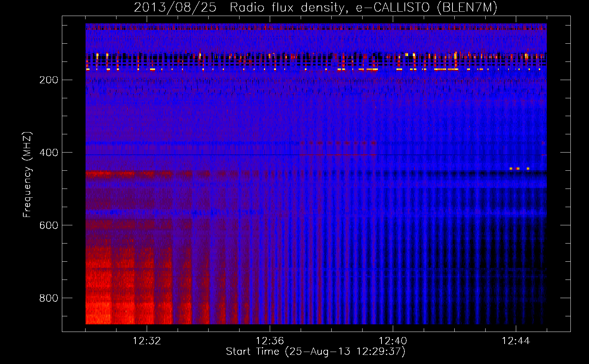Click the plot title '2013/08/25 Radio flux density, e-CALLISTO (BLEN7M)'
Screen dimensions: 589x364
click(316, 7)
